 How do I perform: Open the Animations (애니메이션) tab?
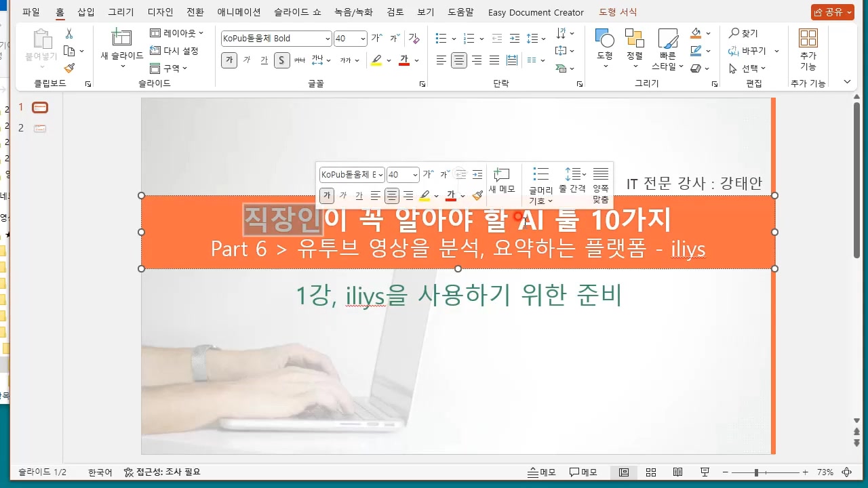coord(239,12)
